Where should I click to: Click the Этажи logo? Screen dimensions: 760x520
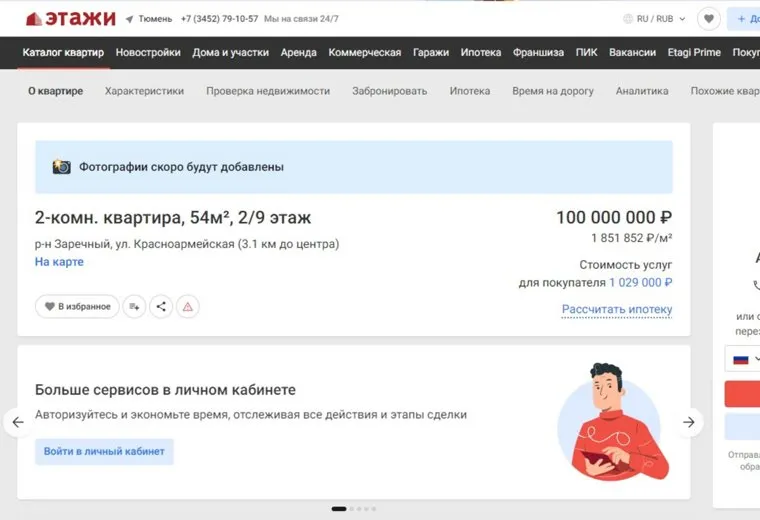[70, 18]
